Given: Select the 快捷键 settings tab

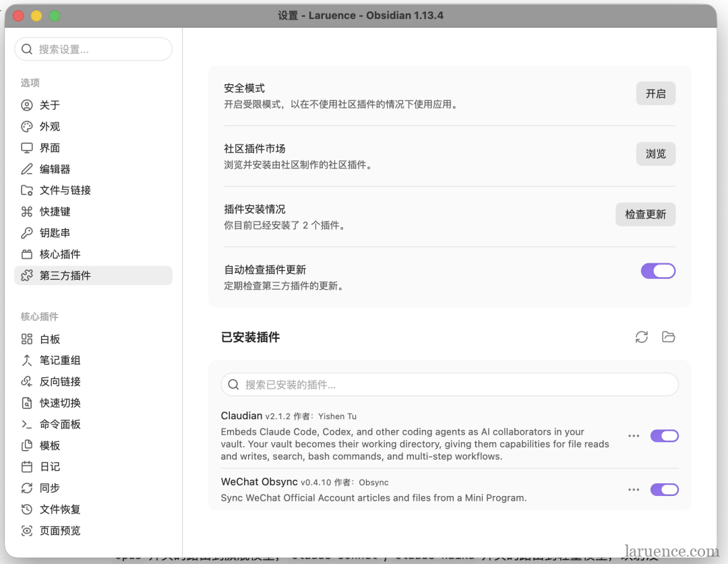Looking at the screenshot, I should click(x=93, y=212).
